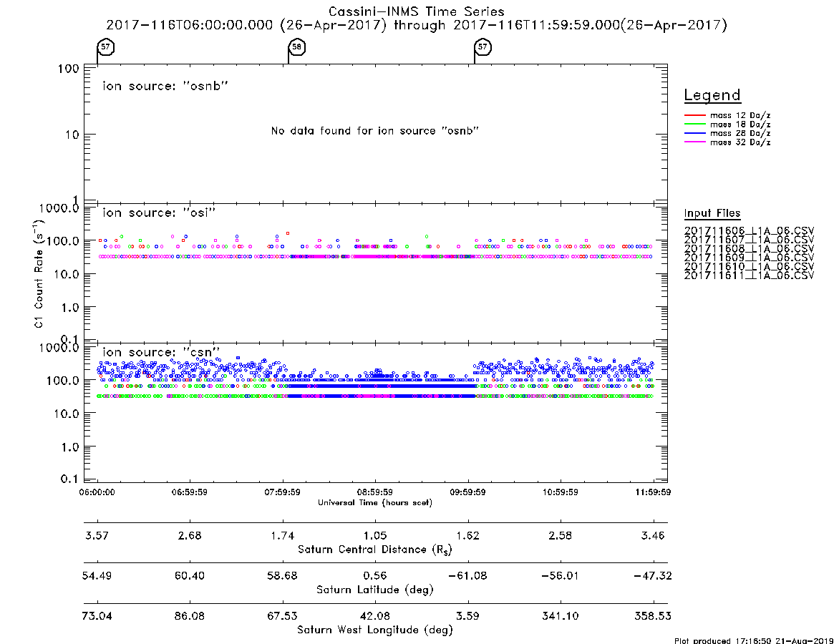The height and width of the screenshot is (644, 834).
Task: Click the 'Saturn Central Distance (Rs)' axis title
Action: pos(375,550)
